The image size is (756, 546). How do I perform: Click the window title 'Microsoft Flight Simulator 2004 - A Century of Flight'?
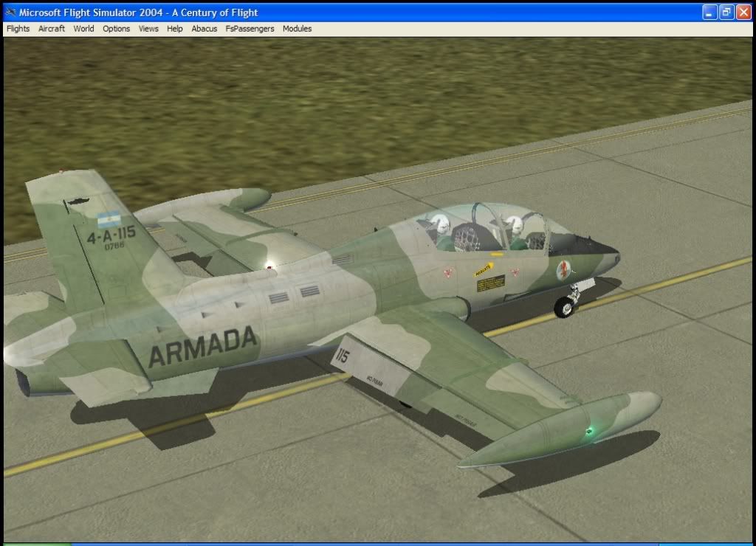tap(138, 13)
